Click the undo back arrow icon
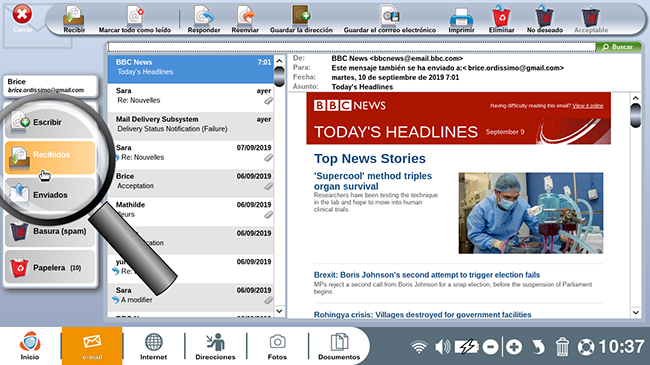650x365 pixels. coord(538,347)
